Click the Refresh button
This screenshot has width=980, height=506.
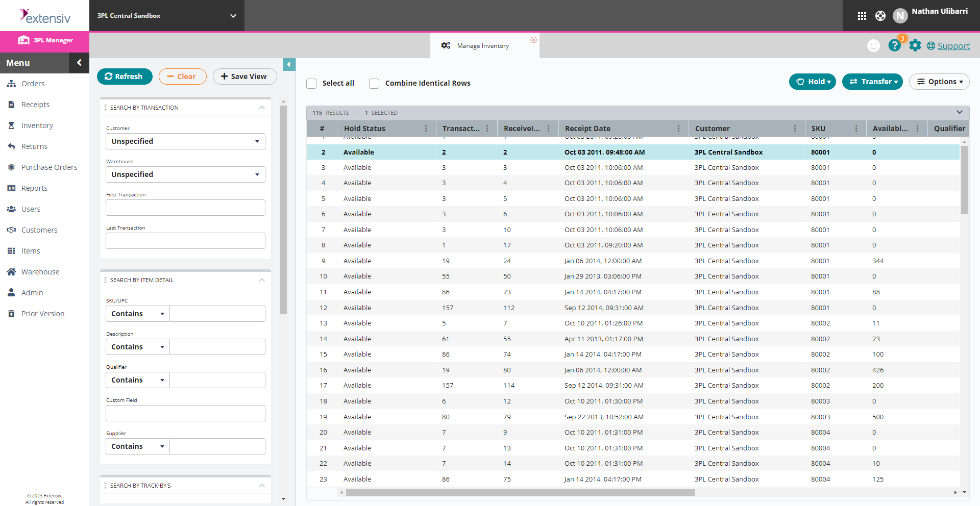(x=125, y=76)
